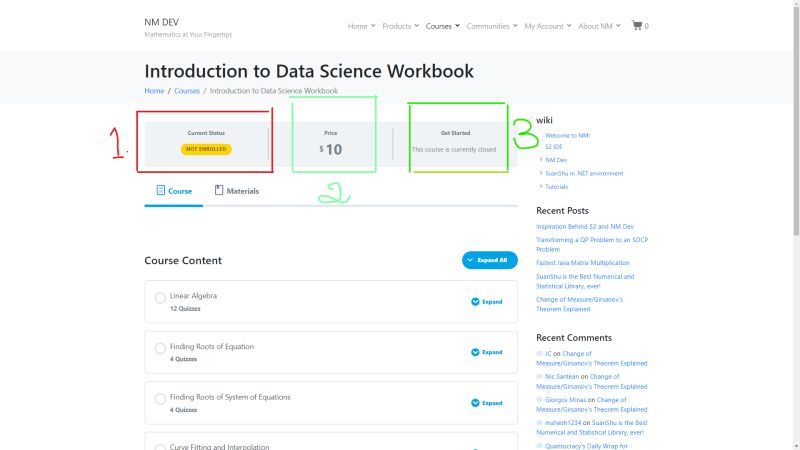The image size is (800, 450).
Task: Toggle Finding Roots of Equation completion circle
Action: coord(160,348)
